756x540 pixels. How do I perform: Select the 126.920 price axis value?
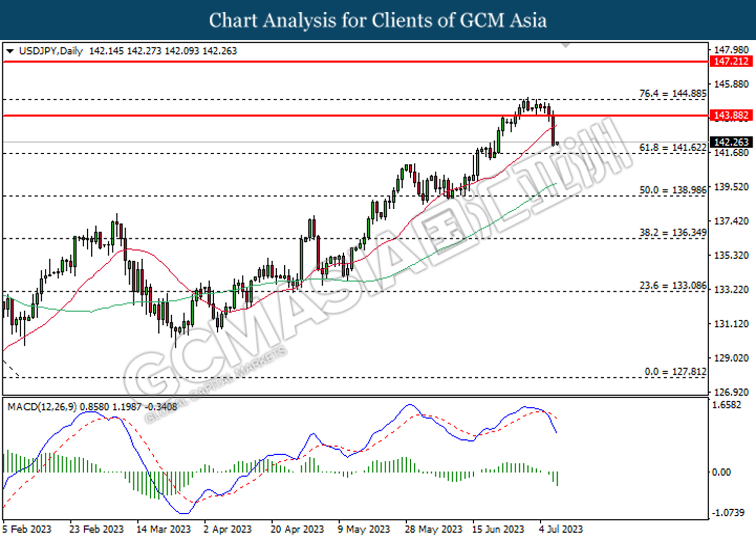pos(731,392)
